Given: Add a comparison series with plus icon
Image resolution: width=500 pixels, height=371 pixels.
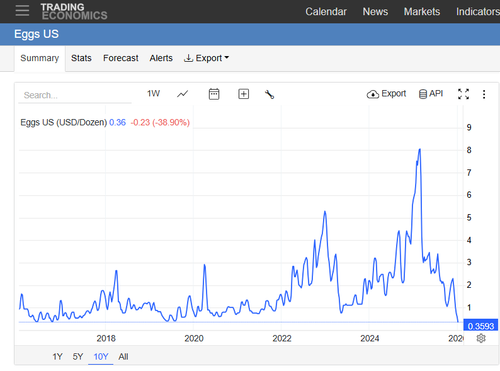Looking at the screenshot, I should 244,94.
